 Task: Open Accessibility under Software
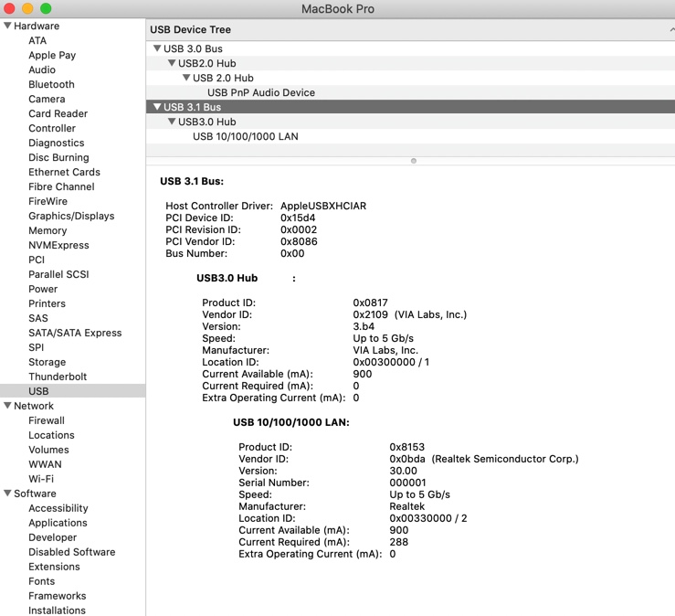click(58, 508)
